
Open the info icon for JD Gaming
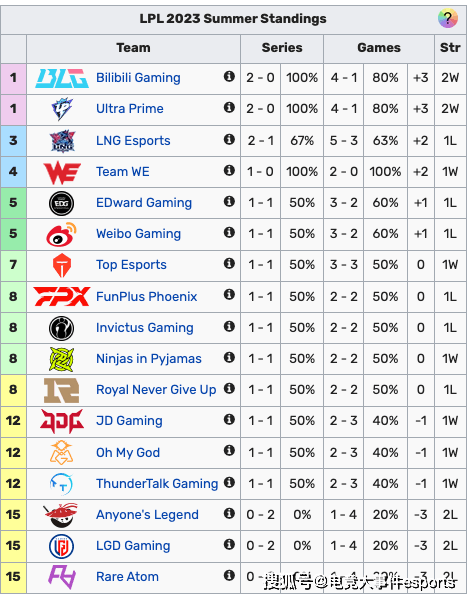click(229, 420)
